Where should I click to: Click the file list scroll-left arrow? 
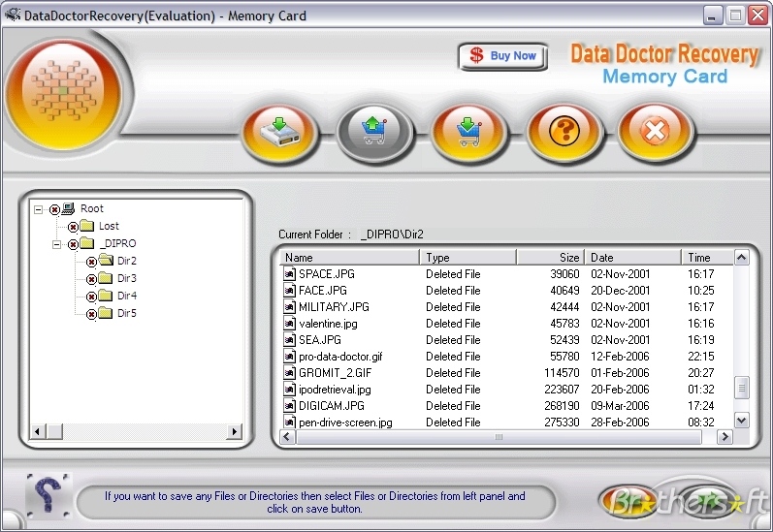[x=288, y=437]
